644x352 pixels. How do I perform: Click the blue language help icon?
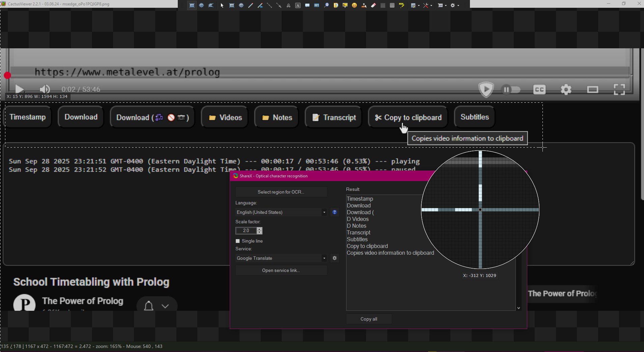pos(334,212)
